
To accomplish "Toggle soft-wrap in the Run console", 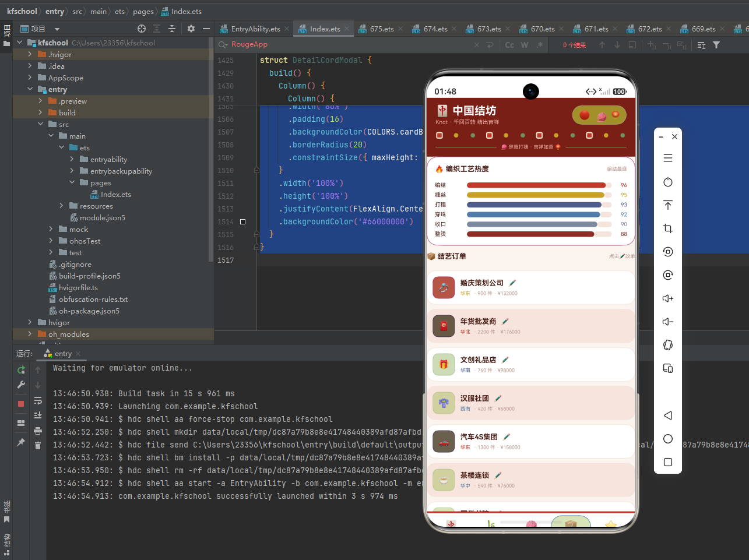I will (x=38, y=400).
